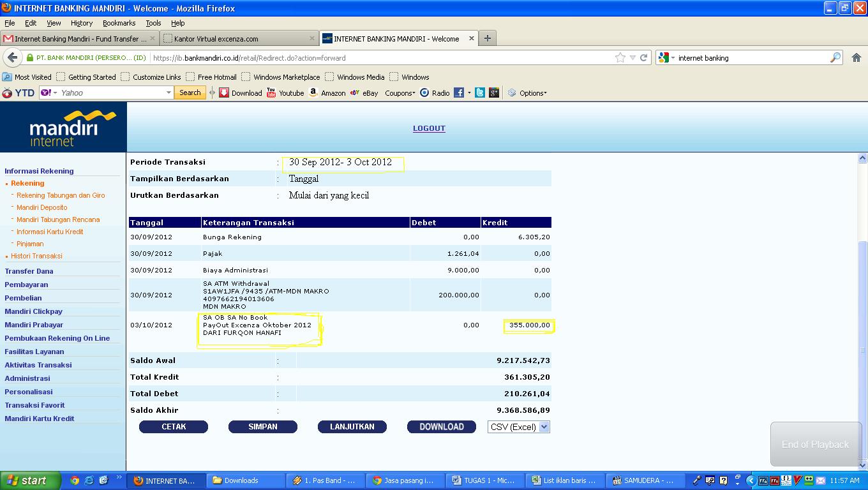This screenshot has height=490, width=868.
Task: Open the Yahoo search engine selector
Action: (x=49, y=93)
